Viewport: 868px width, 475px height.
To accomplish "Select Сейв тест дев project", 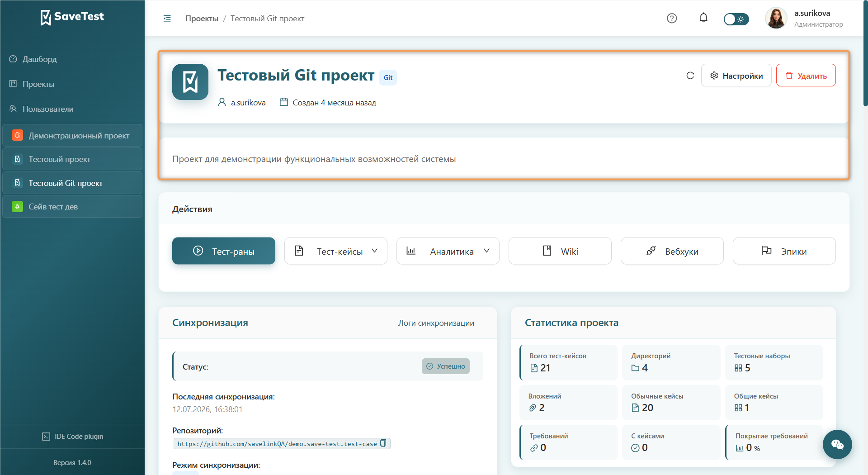I will 72,207.
